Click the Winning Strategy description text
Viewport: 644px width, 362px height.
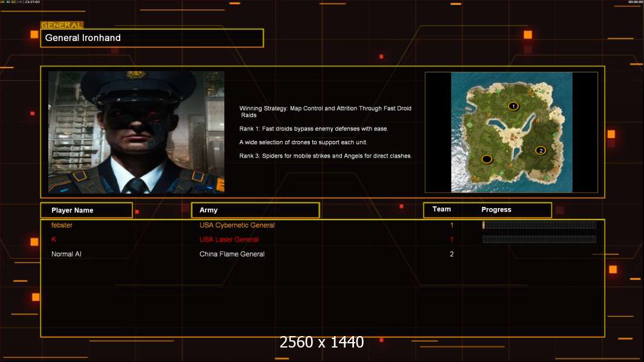[x=325, y=112]
